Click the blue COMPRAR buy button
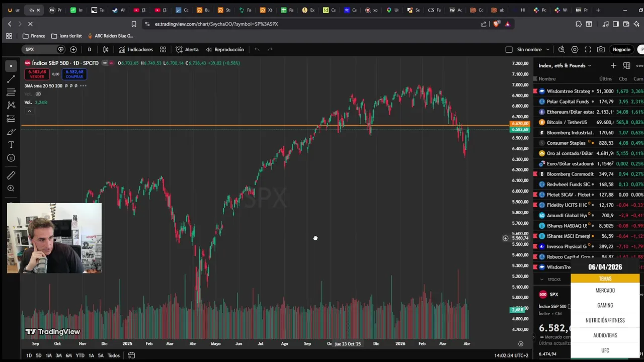The width and height of the screenshot is (644, 362). tap(74, 74)
